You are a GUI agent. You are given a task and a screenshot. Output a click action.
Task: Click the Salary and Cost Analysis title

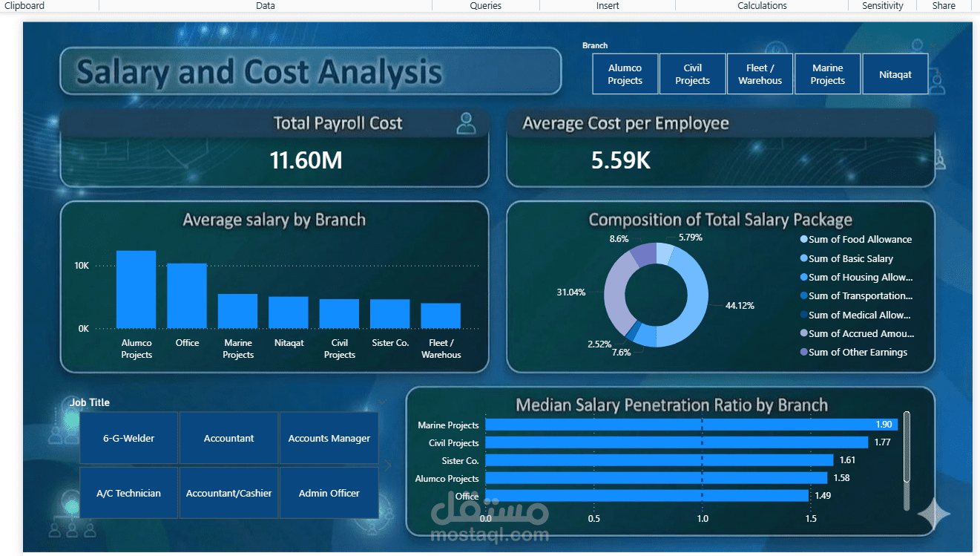point(259,72)
